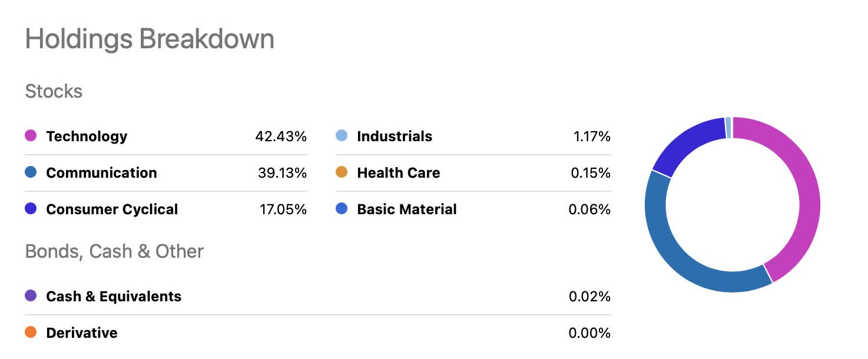
Task: Click the Basic Material label
Action: click(x=407, y=210)
